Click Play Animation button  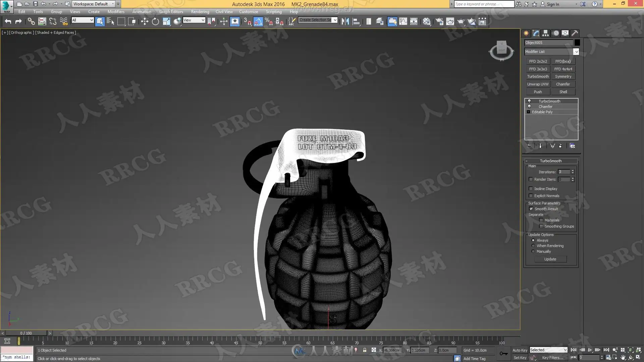590,350
